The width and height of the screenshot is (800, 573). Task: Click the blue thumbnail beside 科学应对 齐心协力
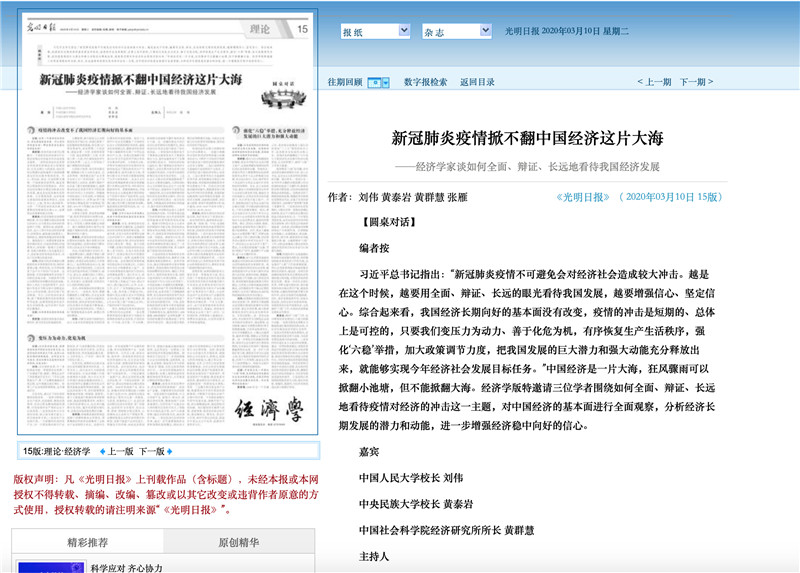tap(51, 567)
